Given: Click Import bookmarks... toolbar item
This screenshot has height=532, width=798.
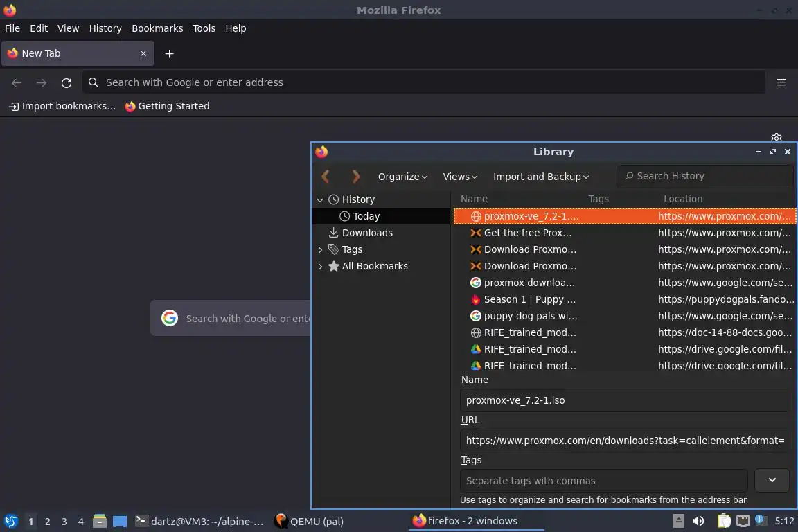Looking at the screenshot, I should pos(62,107).
